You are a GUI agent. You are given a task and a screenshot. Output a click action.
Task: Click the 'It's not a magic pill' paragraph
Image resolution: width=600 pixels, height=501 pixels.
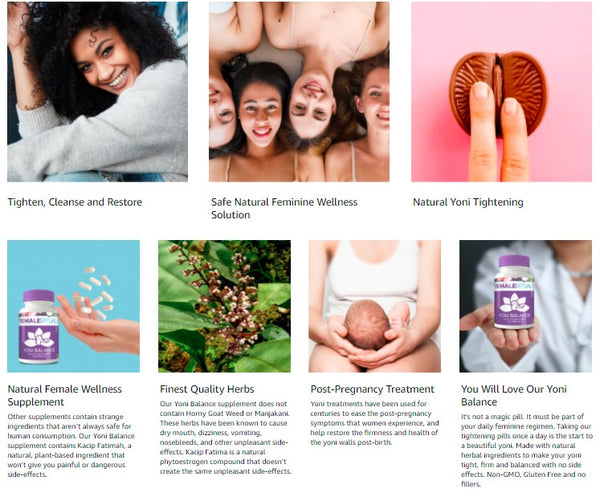527,450
